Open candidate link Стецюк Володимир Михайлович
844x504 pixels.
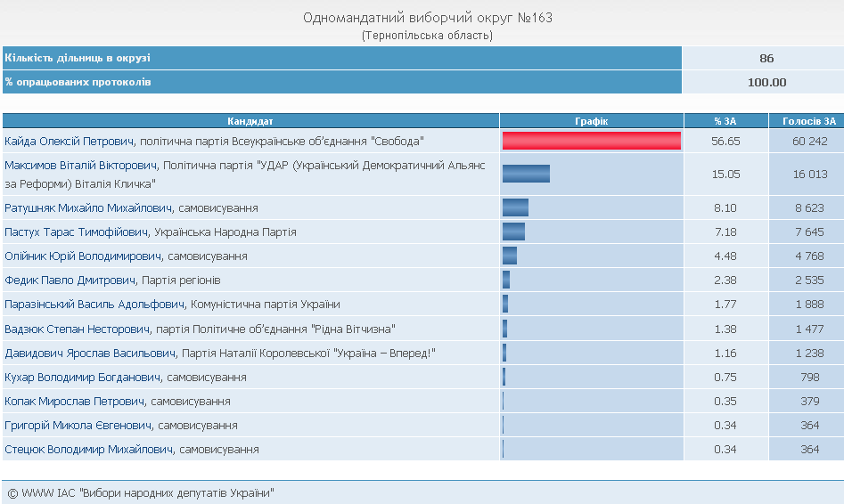89,450
